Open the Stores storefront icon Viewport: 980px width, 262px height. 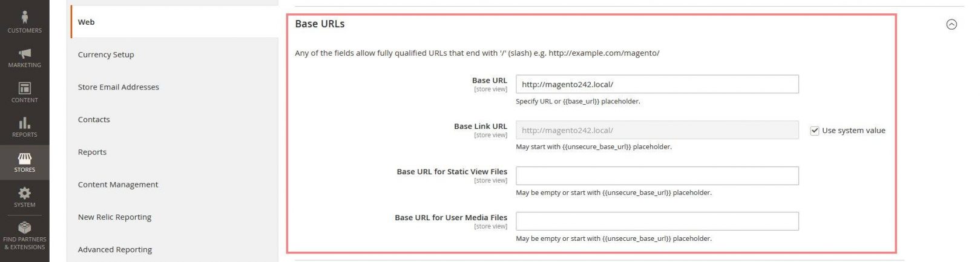tap(24, 159)
